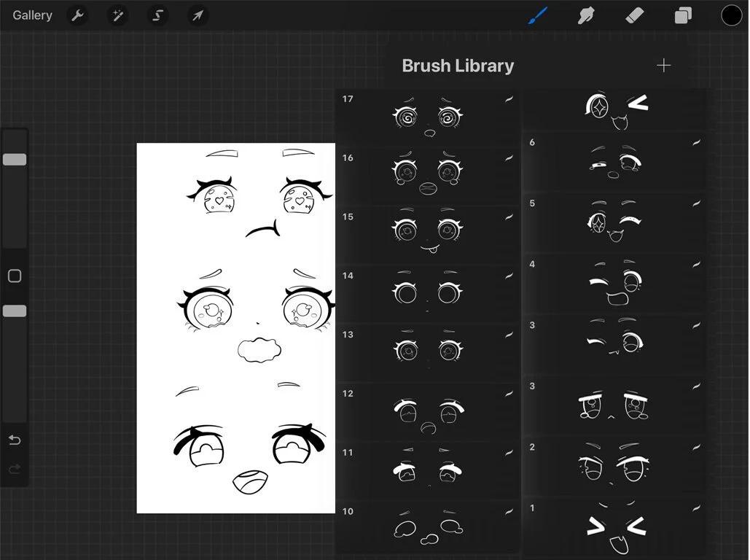Viewport: 750px width, 560px height.
Task: Tap the stroke icon on brush 10
Action: pyautogui.click(x=509, y=512)
